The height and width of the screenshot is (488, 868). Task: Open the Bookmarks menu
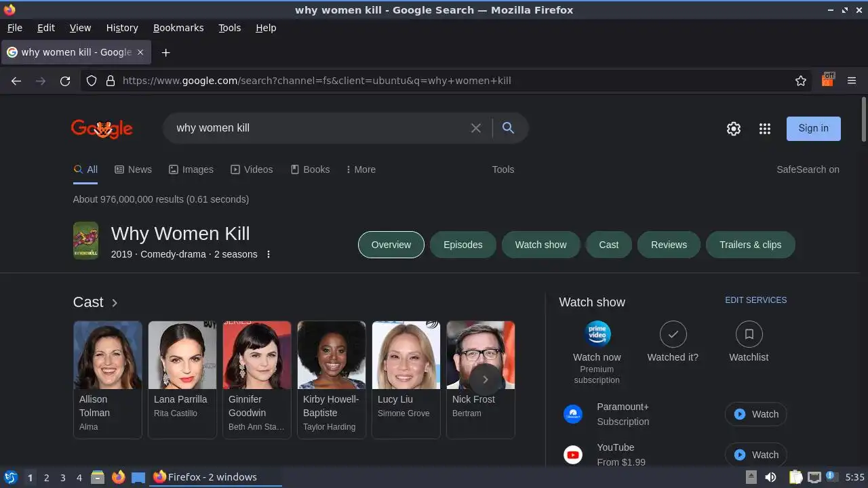178,28
